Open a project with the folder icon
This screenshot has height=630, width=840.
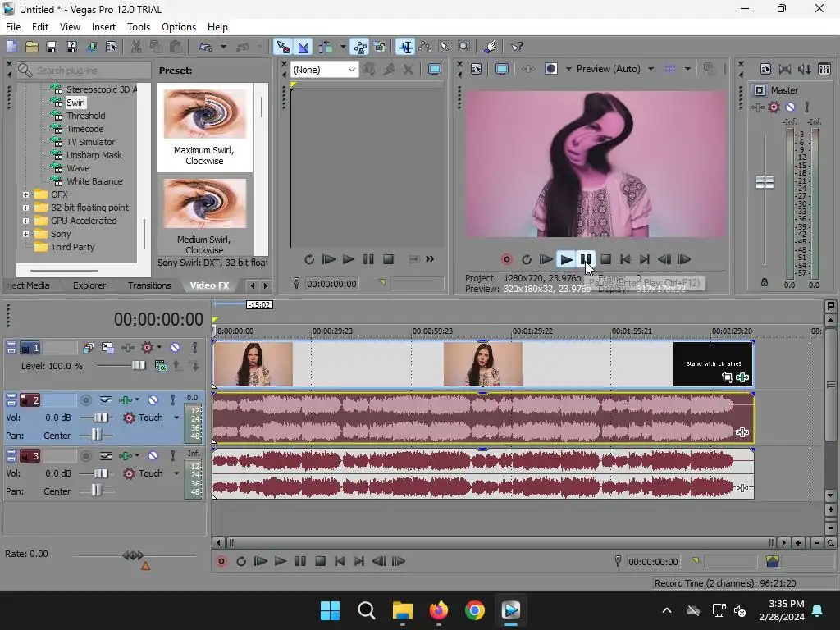[32, 47]
